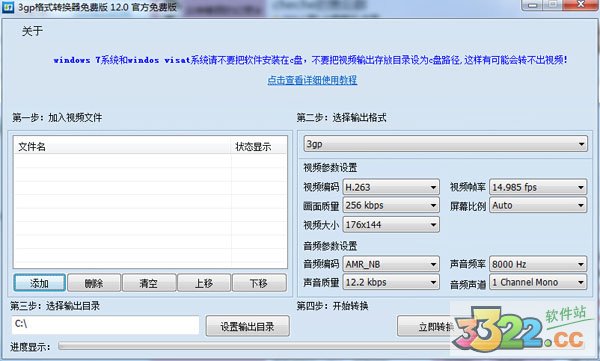Click the 视频参数设置 heading
This screenshot has width=600, height=361.
click(x=330, y=168)
